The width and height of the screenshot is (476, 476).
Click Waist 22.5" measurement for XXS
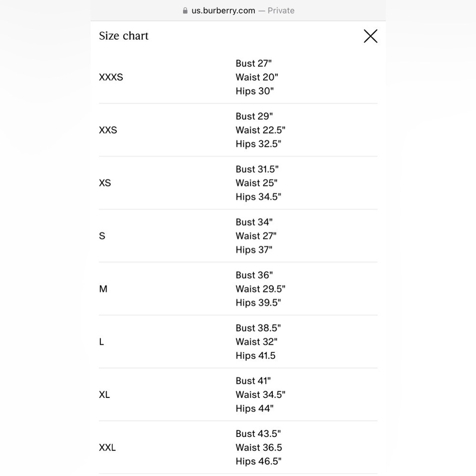(260, 130)
